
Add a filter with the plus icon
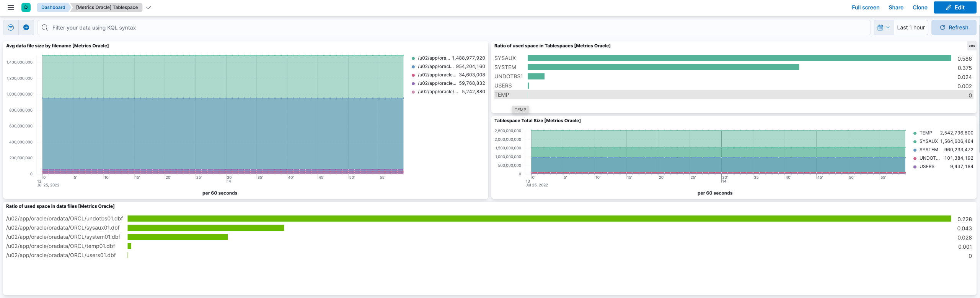[x=26, y=28]
